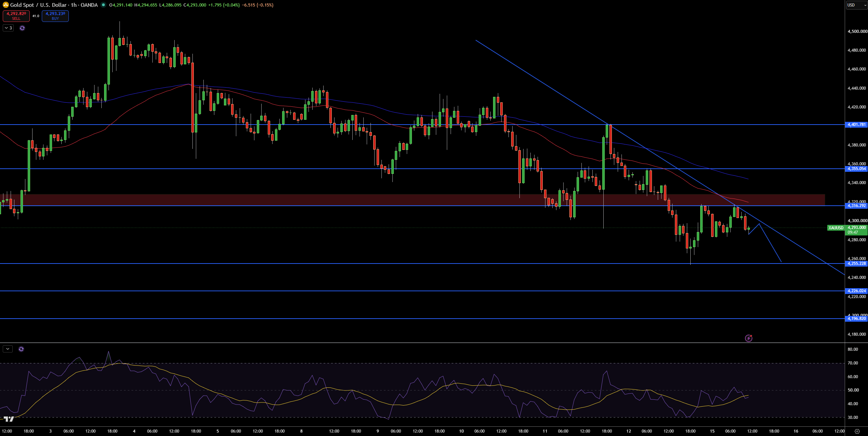Click the SELL 4,292.820 button

click(x=16, y=16)
